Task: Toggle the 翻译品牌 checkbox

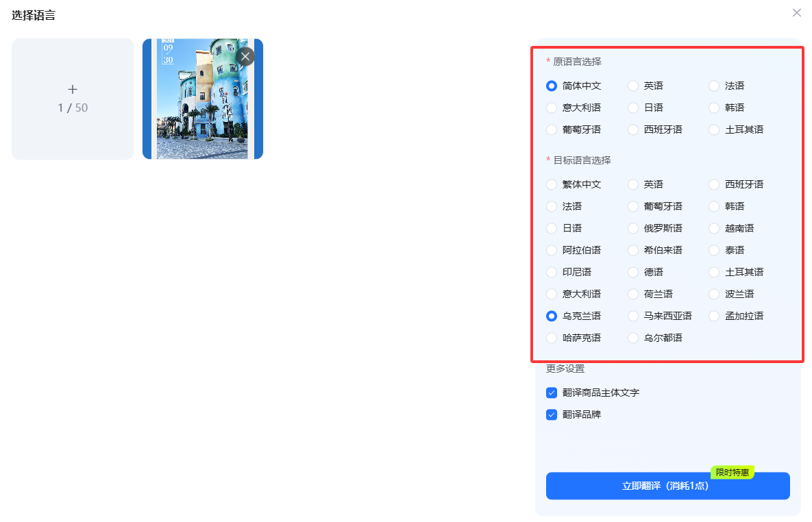Action: pyautogui.click(x=552, y=414)
